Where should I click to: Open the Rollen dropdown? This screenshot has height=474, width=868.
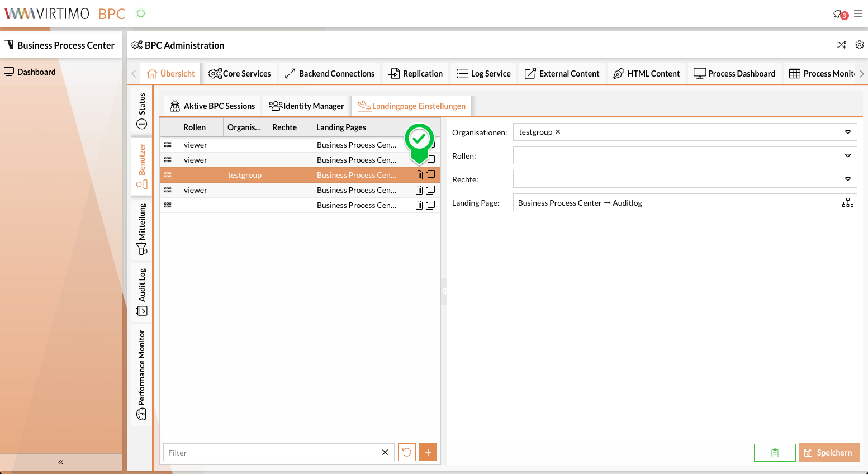(847, 155)
